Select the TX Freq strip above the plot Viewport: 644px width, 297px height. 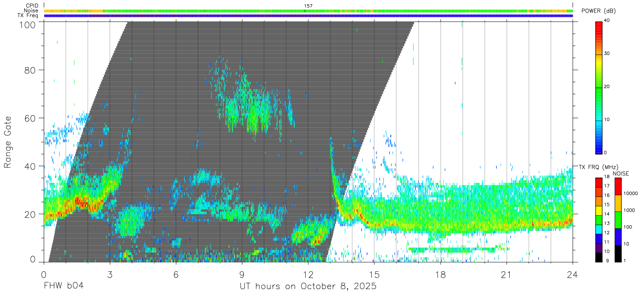click(x=308, y=16)
